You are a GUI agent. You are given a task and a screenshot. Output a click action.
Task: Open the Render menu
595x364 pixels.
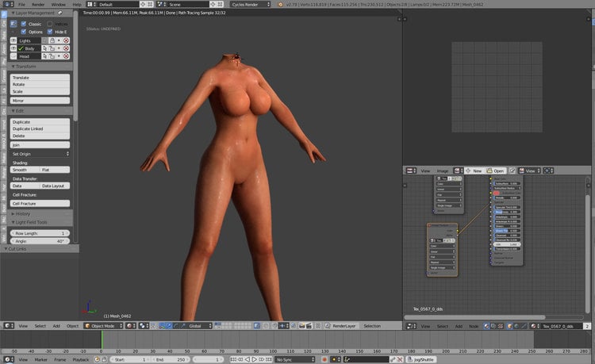coord(38,4)
